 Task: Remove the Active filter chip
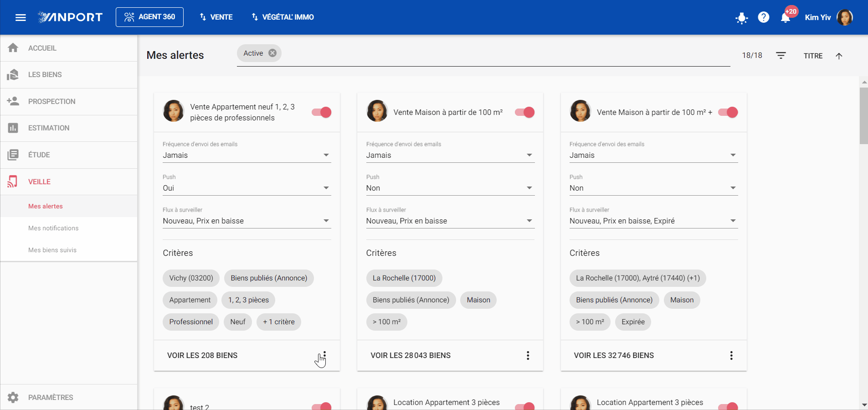272,53
